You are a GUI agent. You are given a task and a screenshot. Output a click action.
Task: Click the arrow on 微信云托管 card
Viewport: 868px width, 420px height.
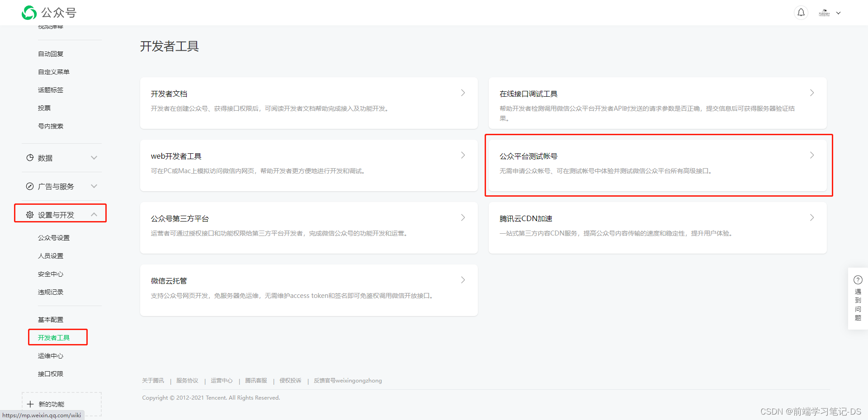click(x=463, y=280)
